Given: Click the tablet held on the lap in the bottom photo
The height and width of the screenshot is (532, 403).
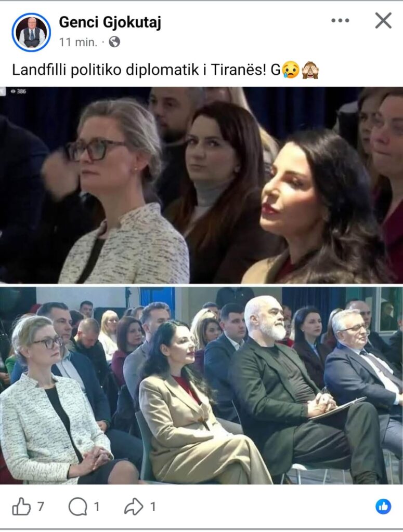Looking at the screenshot, I should (x=337, y=408).
